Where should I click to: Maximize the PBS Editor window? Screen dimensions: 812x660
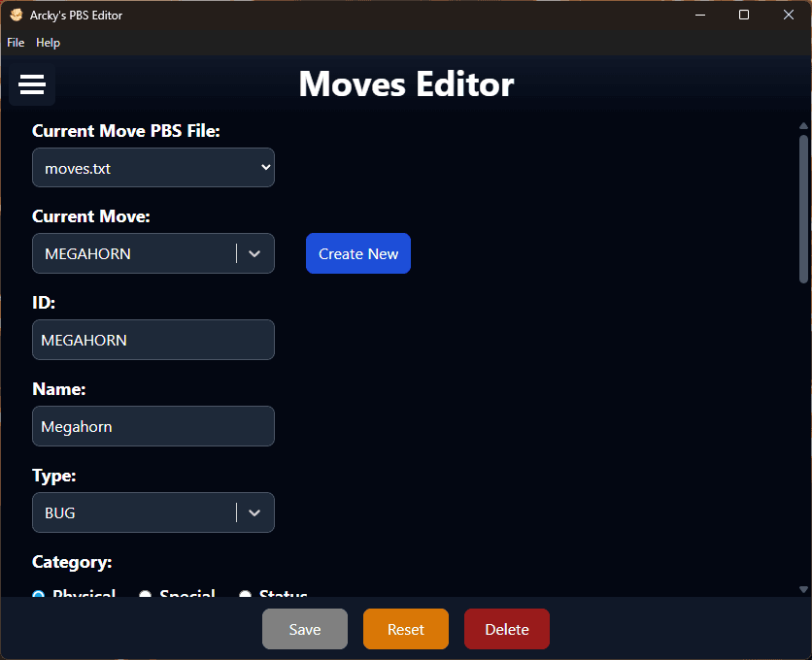pos(744,15)
